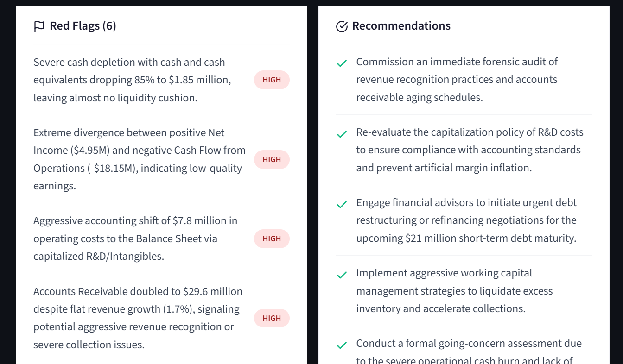This screenshot has width=623, height=364.
Task: Click the Net Income versus Cash Flow flag text
Action: tap(140, 159)
